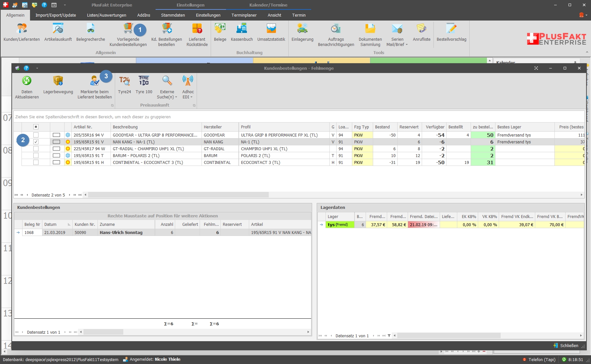
Task: Open quick access toolbar customize arrow
Action: (65, 5)
